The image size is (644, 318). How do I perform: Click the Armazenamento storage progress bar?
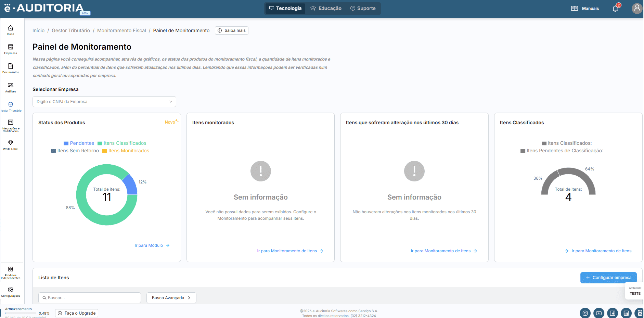coord(21,313)
